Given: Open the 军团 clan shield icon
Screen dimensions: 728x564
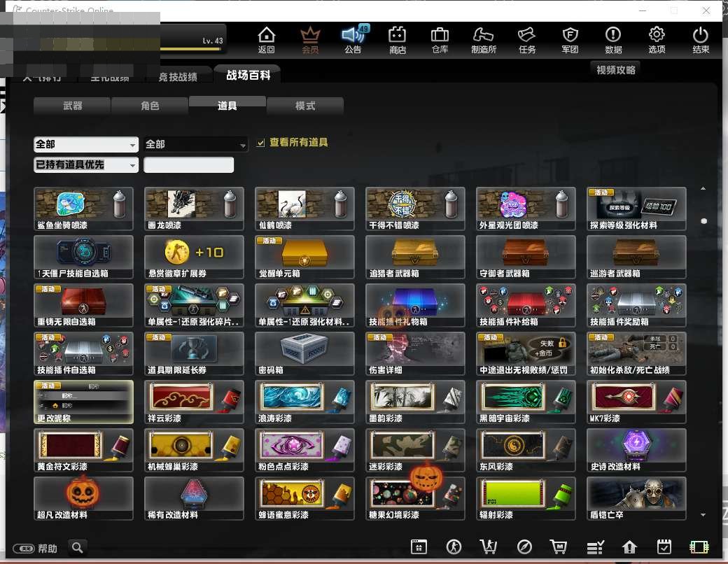Looking at the screenshot, I should tap(570, 35).
